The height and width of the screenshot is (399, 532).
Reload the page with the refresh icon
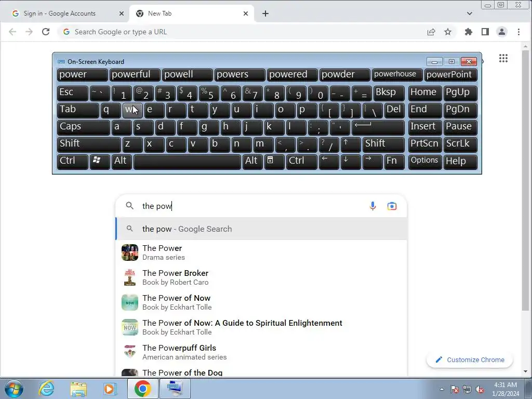pyautogui.click(x=46, y=32)
